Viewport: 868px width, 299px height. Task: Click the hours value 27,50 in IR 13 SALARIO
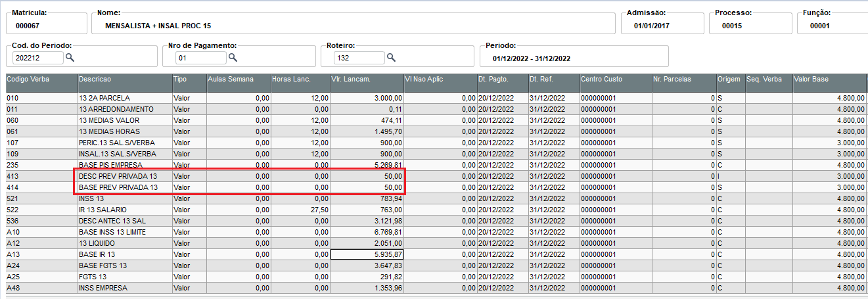(300, 210)
